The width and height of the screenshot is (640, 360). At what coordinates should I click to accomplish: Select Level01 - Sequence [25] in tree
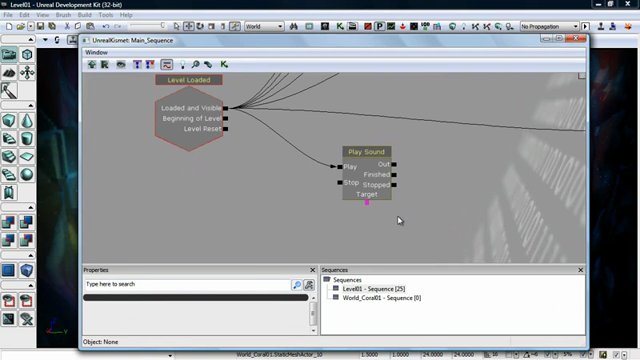[x=373, y=289]
